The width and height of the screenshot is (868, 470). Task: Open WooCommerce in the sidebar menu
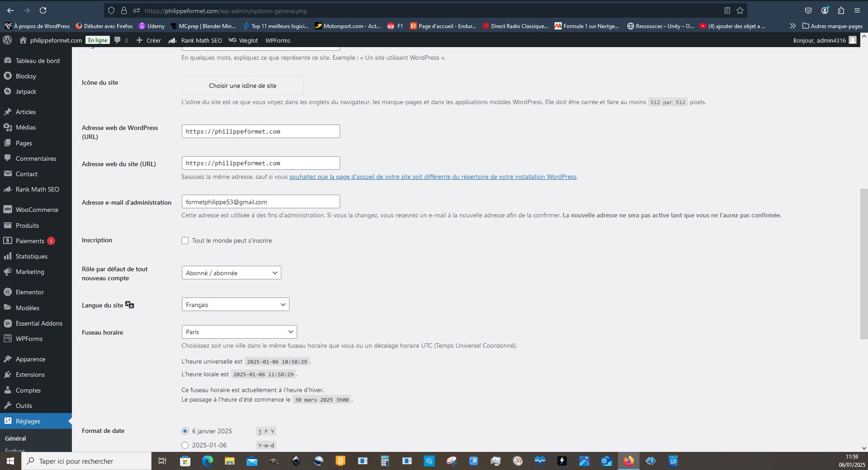pyautogui.click(x=37, y=210)
